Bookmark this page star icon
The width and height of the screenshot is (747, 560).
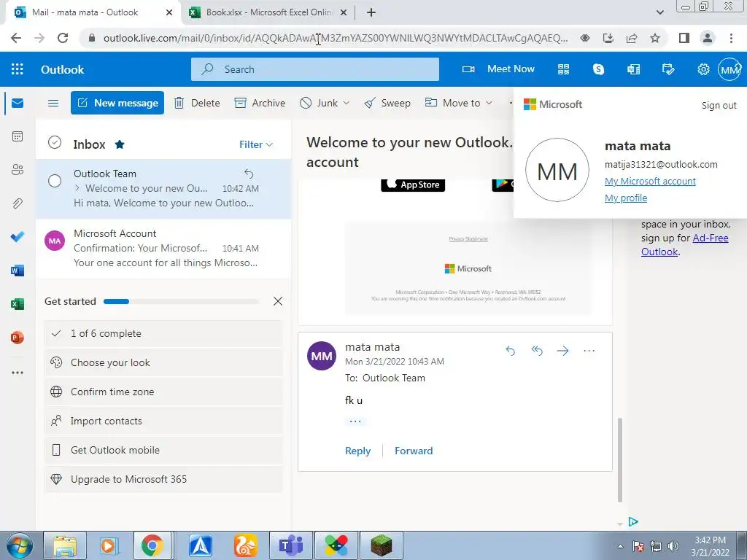click(655, 38)
